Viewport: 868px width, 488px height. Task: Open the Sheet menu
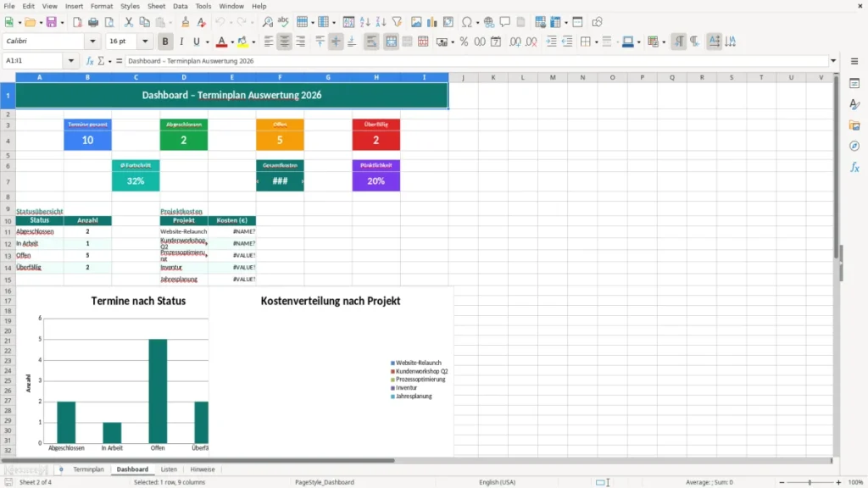[x=156, y=6]
